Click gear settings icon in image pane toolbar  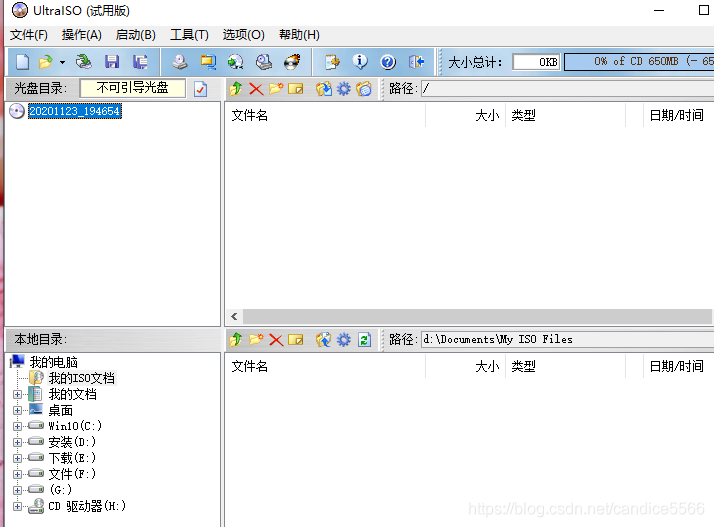click(344, 89)
